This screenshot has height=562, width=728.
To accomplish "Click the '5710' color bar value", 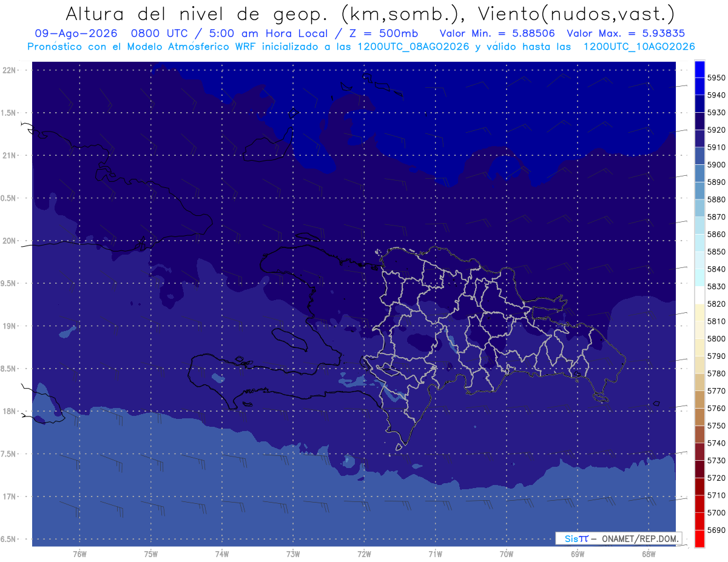I will click(717, 495).
